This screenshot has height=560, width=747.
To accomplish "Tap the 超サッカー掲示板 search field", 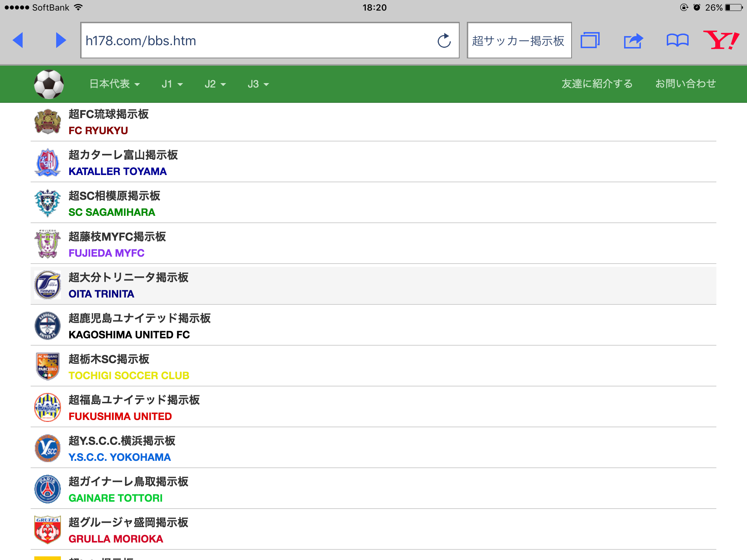I will click(x=519, y=40).
